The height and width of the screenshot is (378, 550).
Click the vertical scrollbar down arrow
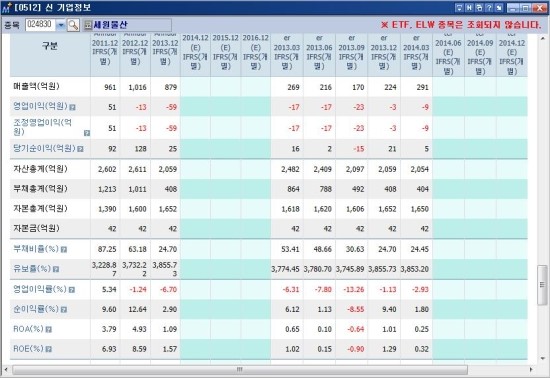[542, 358]
